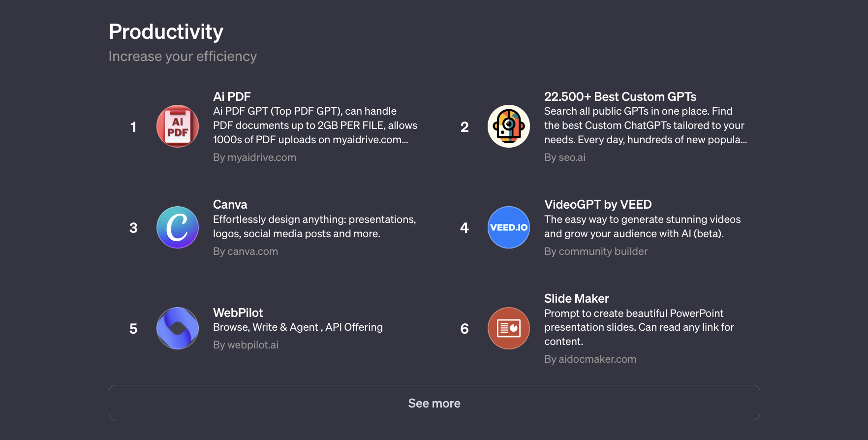Open the WebPilot title link
868x440 pixels.
coord(238,313)
